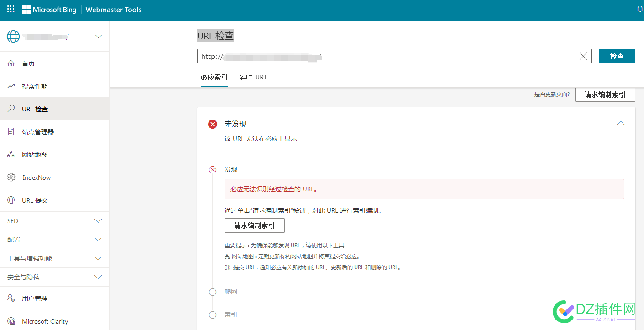Open 网站地图 in the sidebar
This screenshot has width=644, height=330.
click(55, 154)
